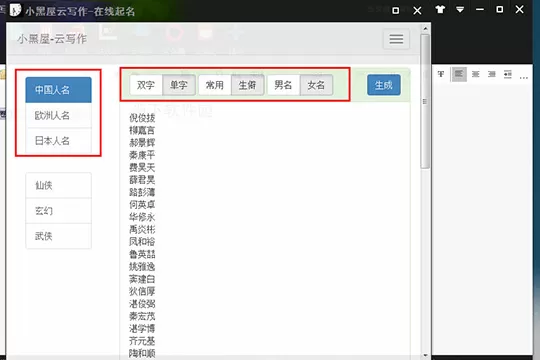
Task: Select the generated name 凤和裕
Action: coord(142,241)
